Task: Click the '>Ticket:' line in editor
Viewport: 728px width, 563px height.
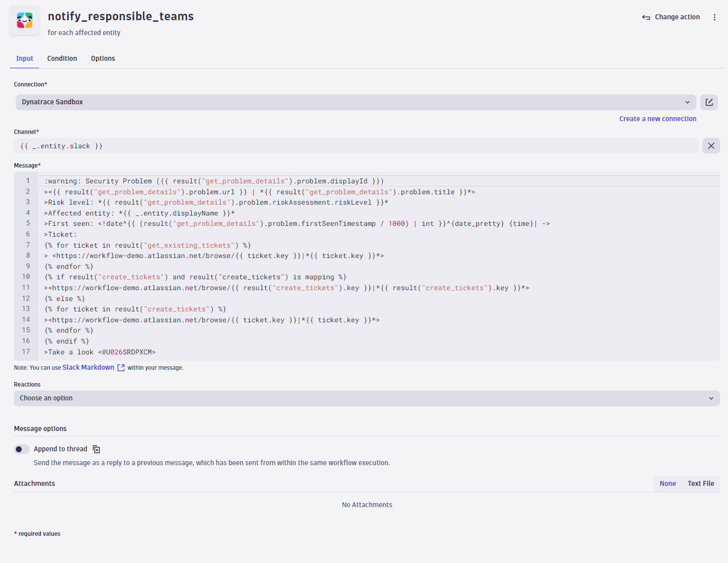Action: [60, 235]
